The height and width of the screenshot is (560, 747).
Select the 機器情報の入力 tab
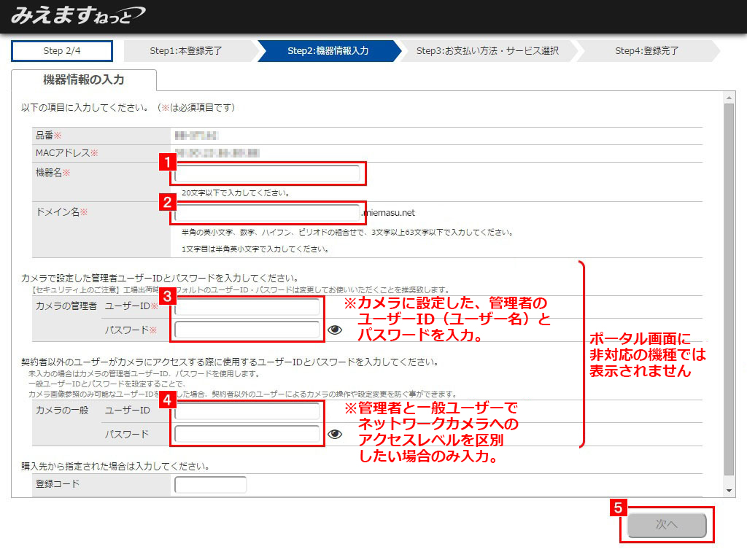point(84,79)
